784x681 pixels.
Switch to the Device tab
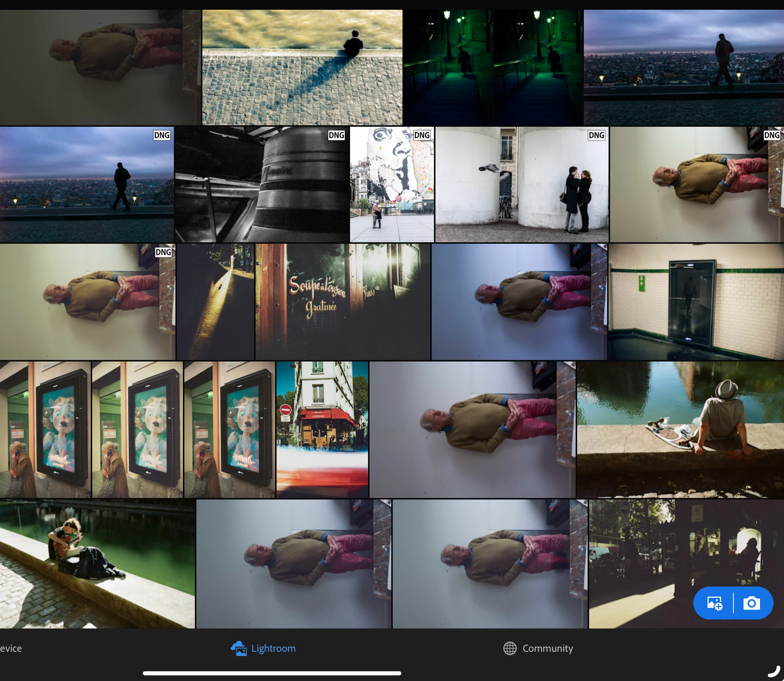point(10,648)
